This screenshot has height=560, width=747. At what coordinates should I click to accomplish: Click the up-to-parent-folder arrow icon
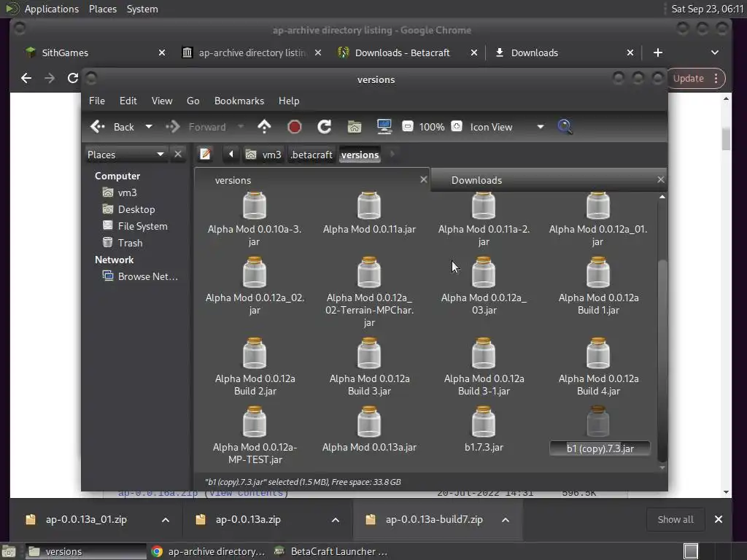[x=264, y=127]
